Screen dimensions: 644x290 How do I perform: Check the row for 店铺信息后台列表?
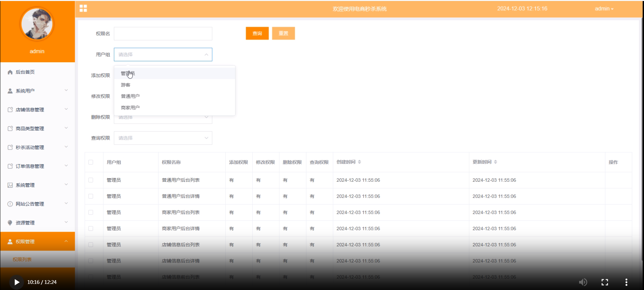coord(91,245)
